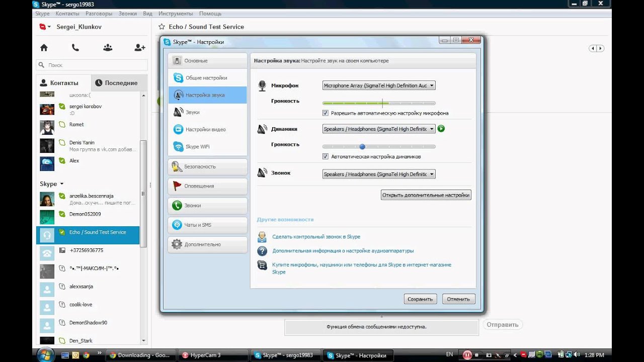Expand the Основные settings group
Viewport: 644px width, 362px height.
pyautogui.click(x=207, y=61)
